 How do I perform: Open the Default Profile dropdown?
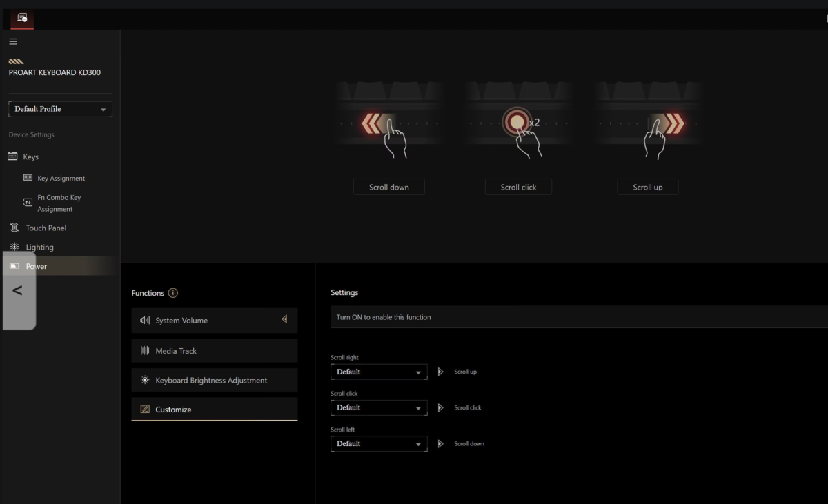60,109
